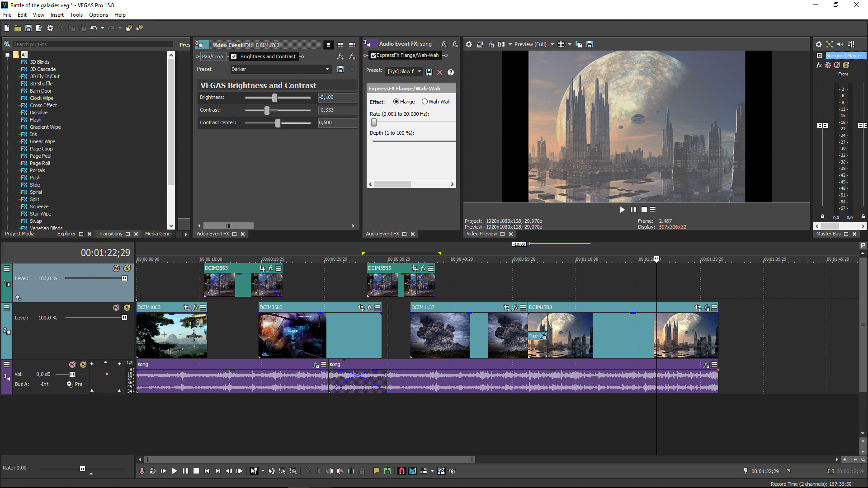Open the Preview (Full) quality dropdown

point(533,44)
